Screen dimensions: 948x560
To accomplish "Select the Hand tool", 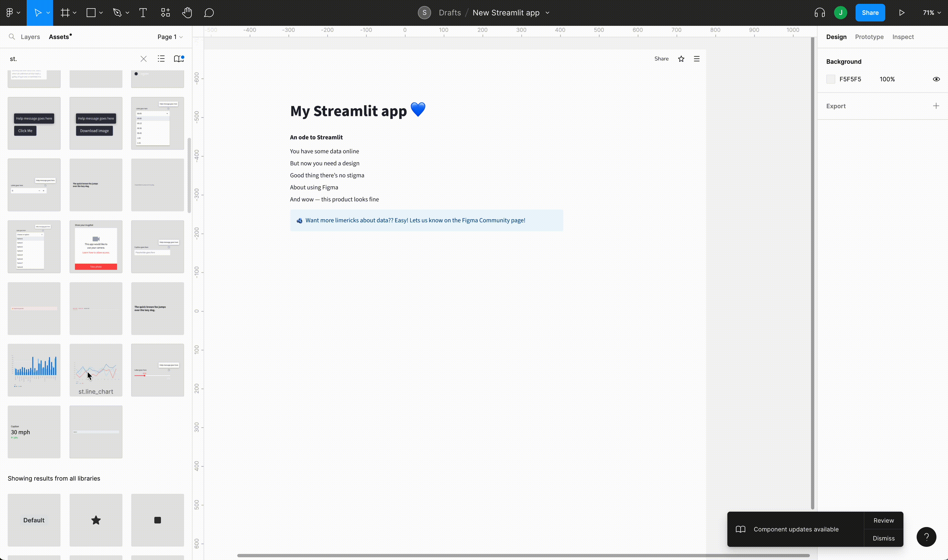I will pos(187,12).
